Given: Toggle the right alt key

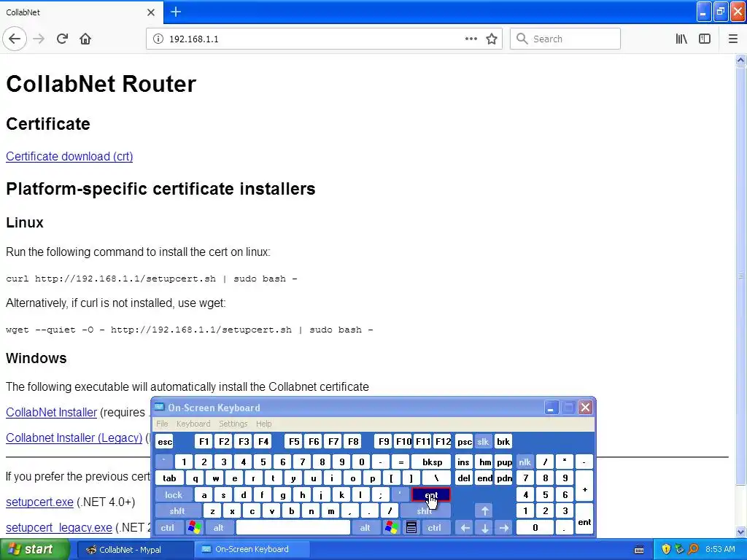Looking at the screenshot, I should coord(365,528).
